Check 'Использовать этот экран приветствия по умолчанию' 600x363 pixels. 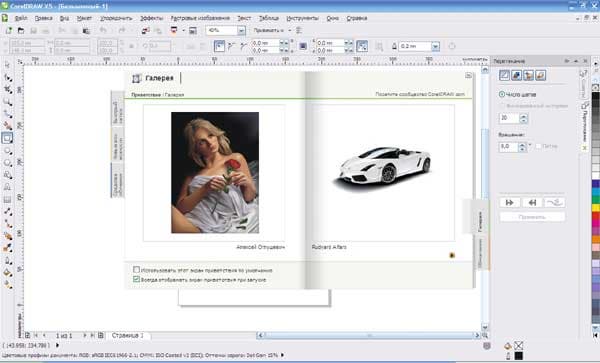(x=136, y=270)
